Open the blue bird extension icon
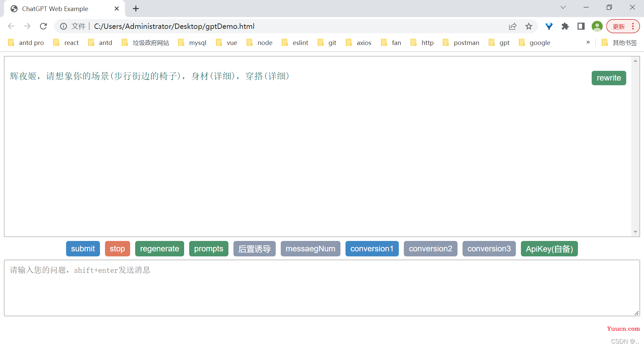This screenshot has width=644, height=347. point(549,26)
